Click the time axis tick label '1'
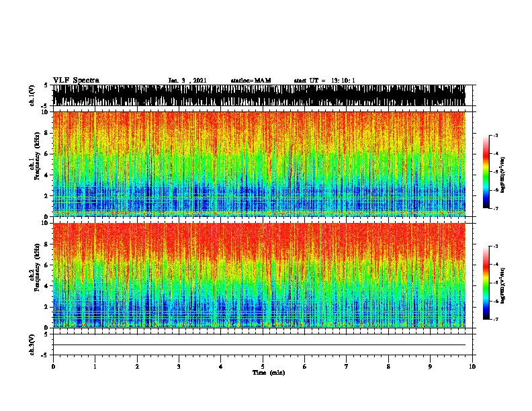Image resolution: width=532 pixels, height=411 pixels. pos(95,367)
